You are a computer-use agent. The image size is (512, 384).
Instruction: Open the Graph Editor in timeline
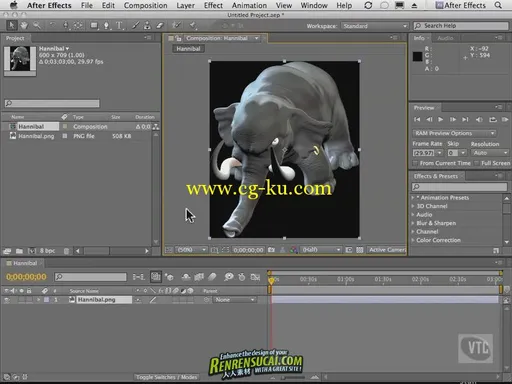[x=255, y=277]
